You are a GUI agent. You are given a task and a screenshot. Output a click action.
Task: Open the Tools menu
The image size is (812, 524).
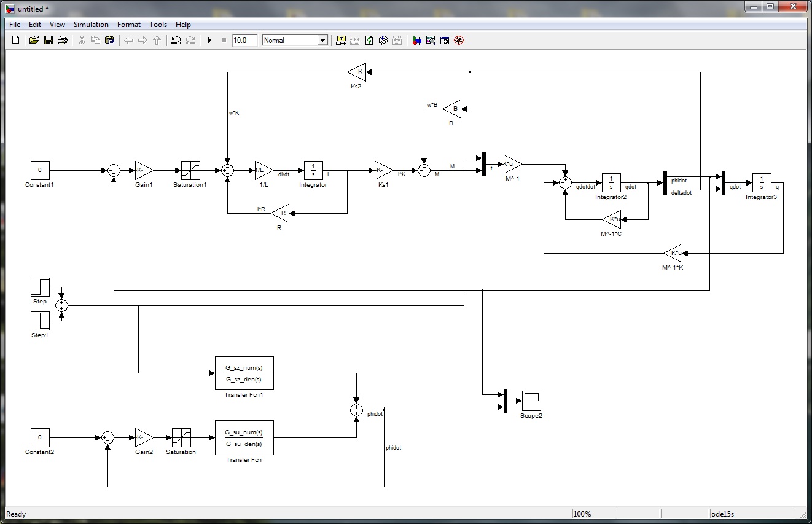[158, 25]
